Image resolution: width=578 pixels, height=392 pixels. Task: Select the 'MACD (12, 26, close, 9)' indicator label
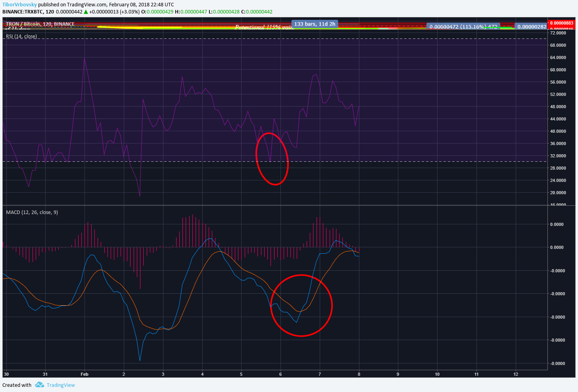pyautogui.click(x=32, y=212)
